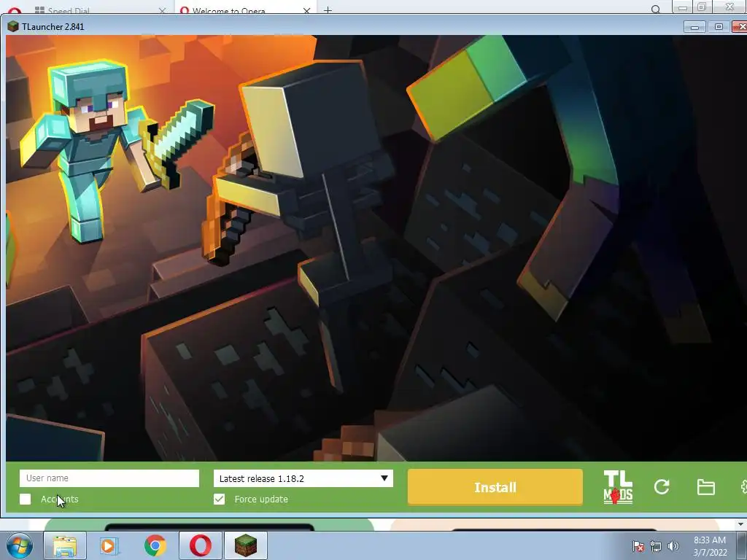This screenshot has width=747, height=560.
Task: Focus the User name input field
Action: (109, 478)
